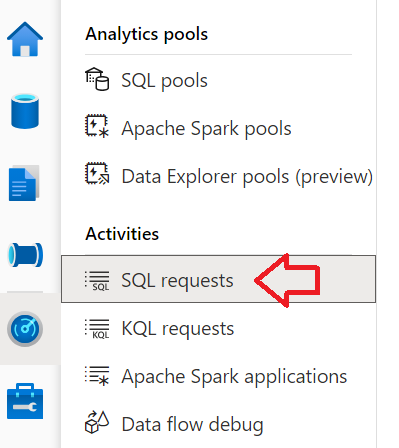Open Data Explorer pools (preview)
The height and width of the screenshot is (448, 399).
click(247, 177)
